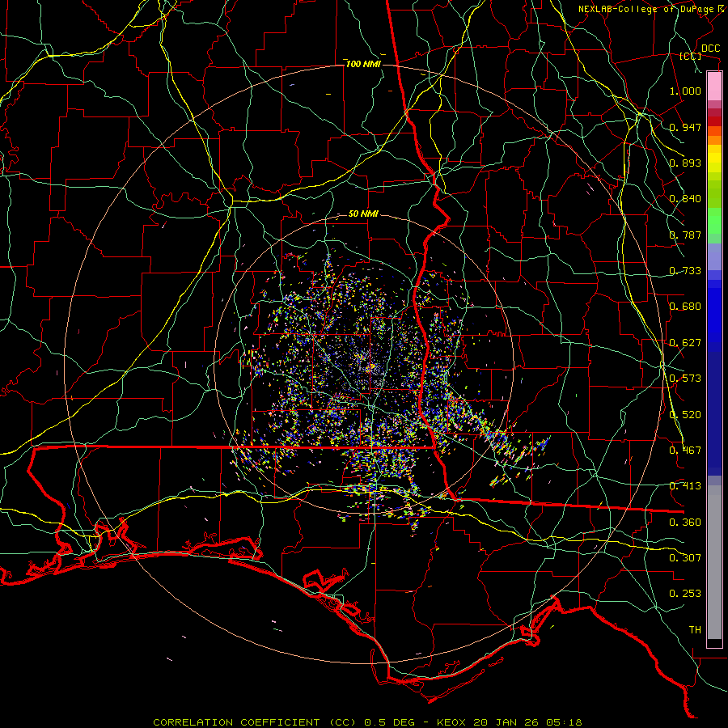Click the 0.947 legend value
The image size is (728, 728).
pos(685,127)
